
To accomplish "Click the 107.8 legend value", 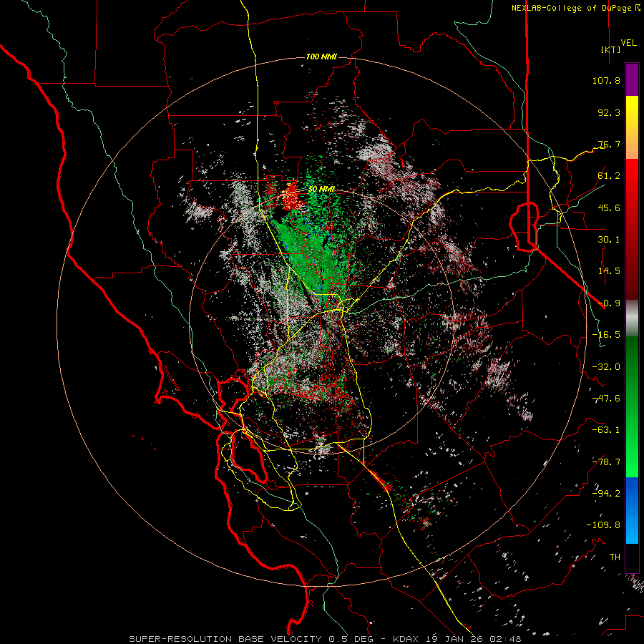I will point(606,80).
